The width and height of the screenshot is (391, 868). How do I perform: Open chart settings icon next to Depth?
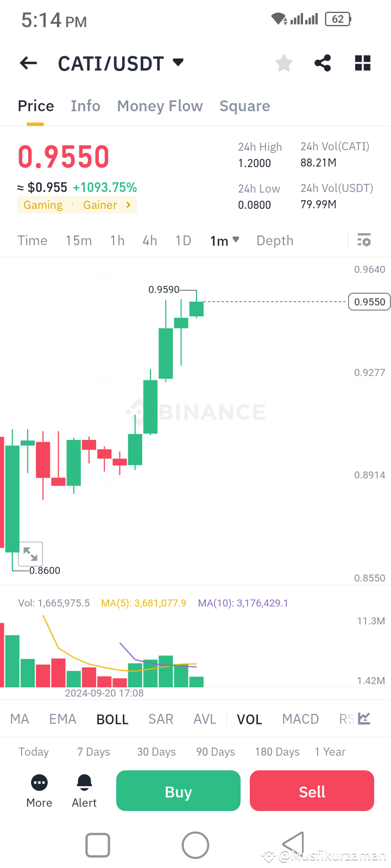(364, 240)
